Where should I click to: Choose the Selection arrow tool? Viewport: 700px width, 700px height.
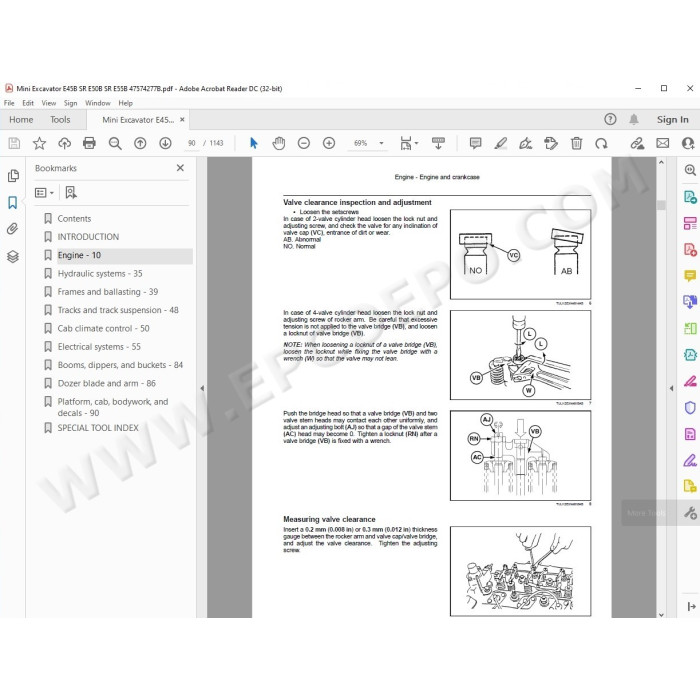254,143
